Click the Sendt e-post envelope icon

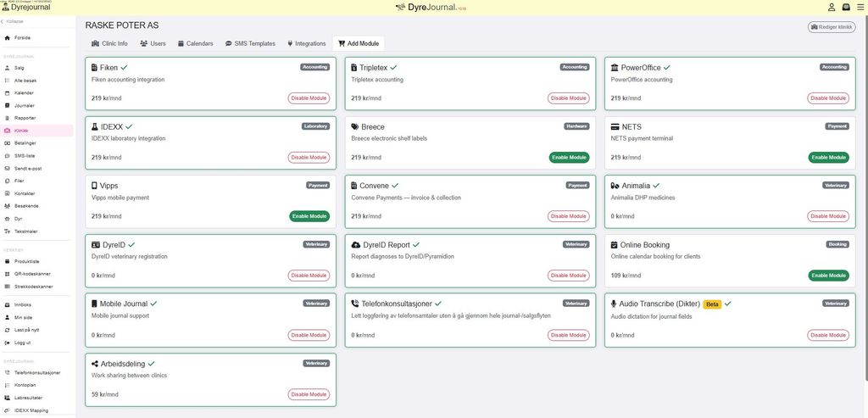coord(7,169)
